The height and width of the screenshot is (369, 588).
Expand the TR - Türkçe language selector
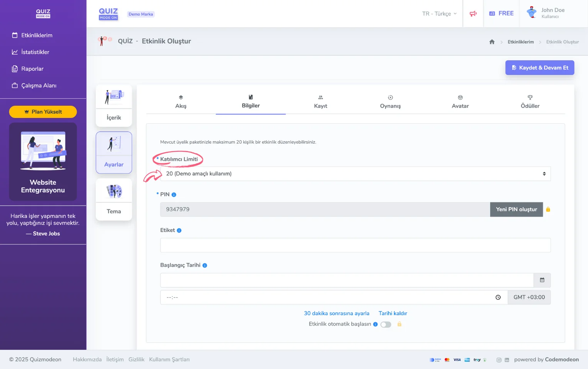coord(439,13)
